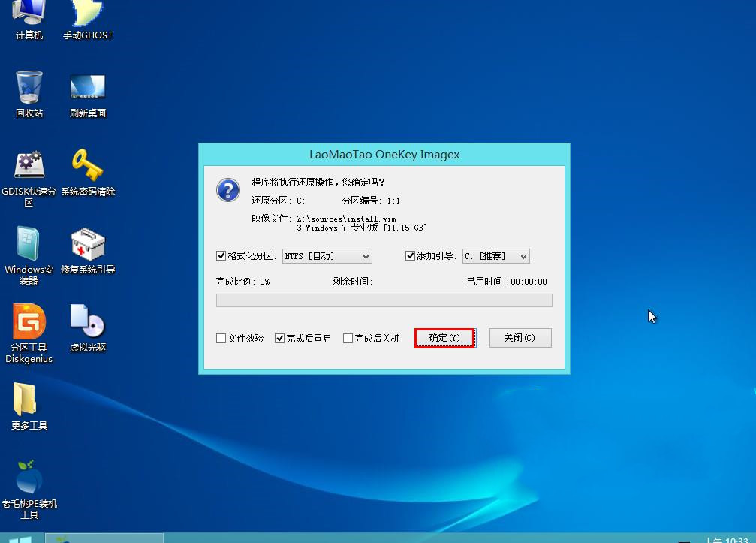The height and width of the screenshot is (543, 756).
Task: Launch 系统密码清除 key icon
Action: coord(87,173)
